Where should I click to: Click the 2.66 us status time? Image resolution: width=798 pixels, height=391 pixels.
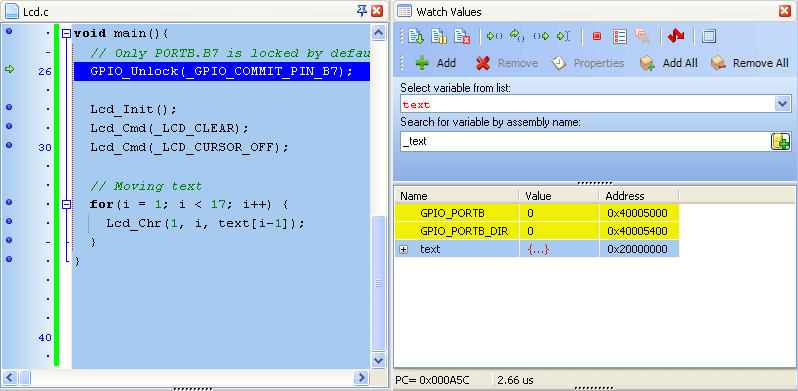click(x=515, y=380)
